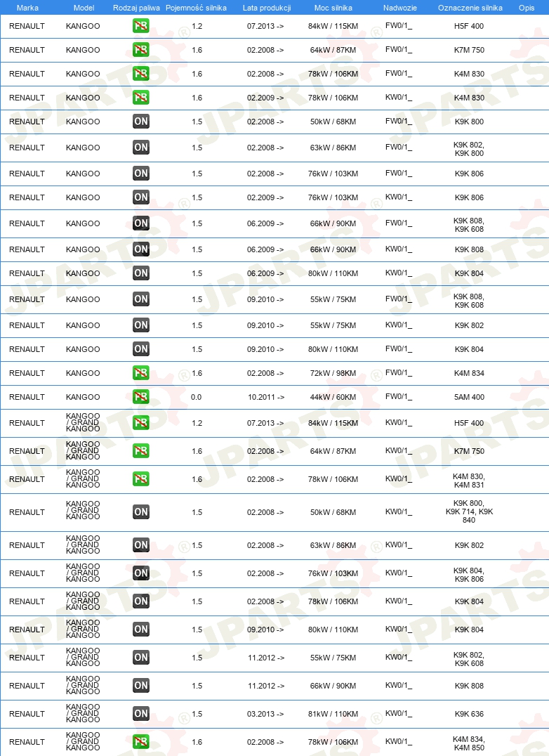This screenshot has width=549, height=756.
Task: Click petrol icon in the K4M 834 72kW row
Action: coord(141,372)
